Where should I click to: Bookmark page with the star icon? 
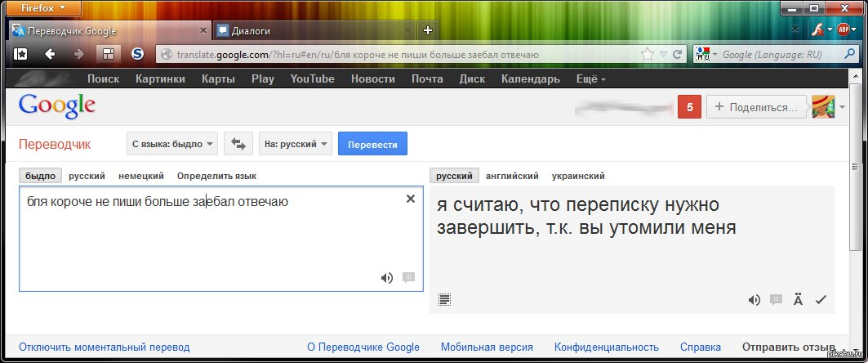point(647,54)
